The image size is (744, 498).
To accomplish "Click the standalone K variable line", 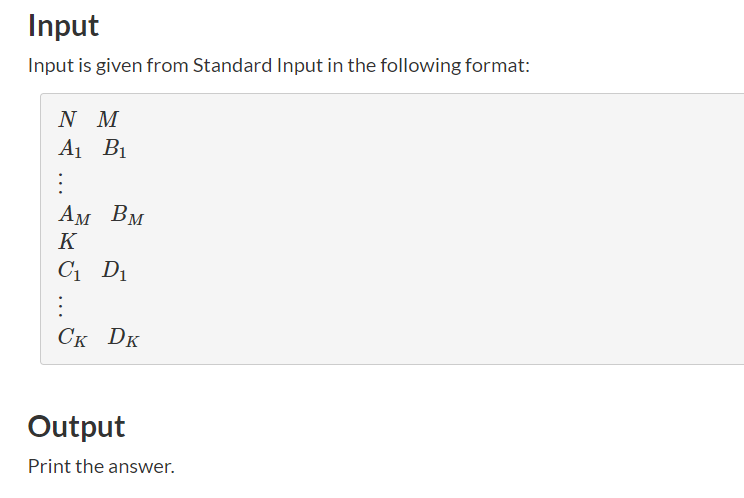I will click(x=67, y=241).
